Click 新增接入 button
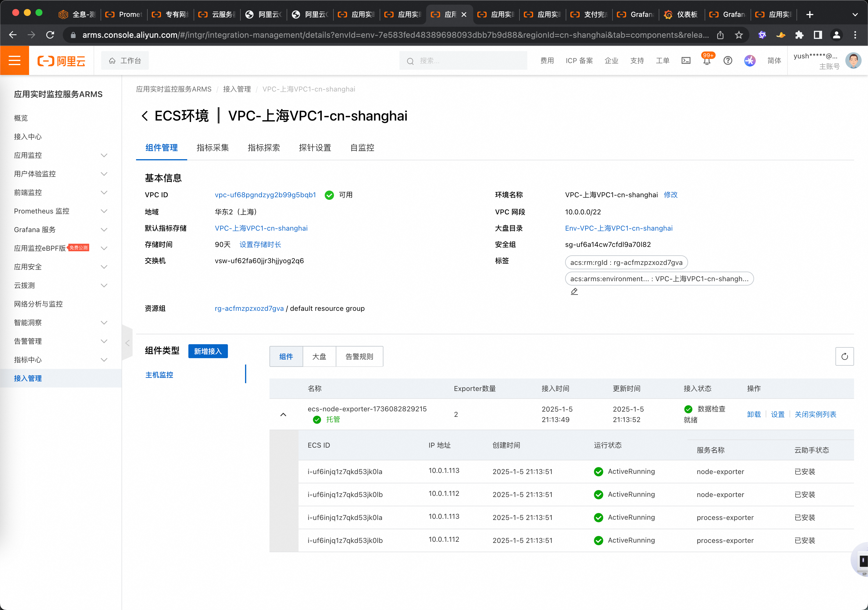 (x=208, y=351)
